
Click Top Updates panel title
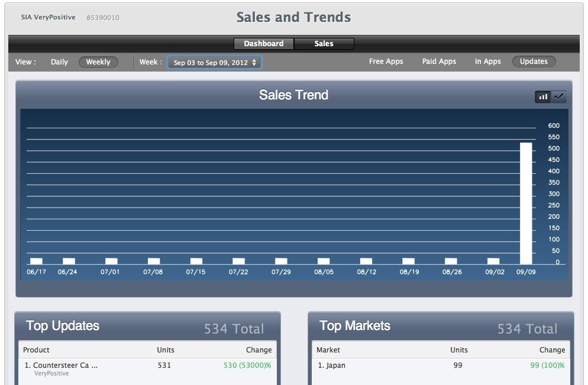(63, 326)
